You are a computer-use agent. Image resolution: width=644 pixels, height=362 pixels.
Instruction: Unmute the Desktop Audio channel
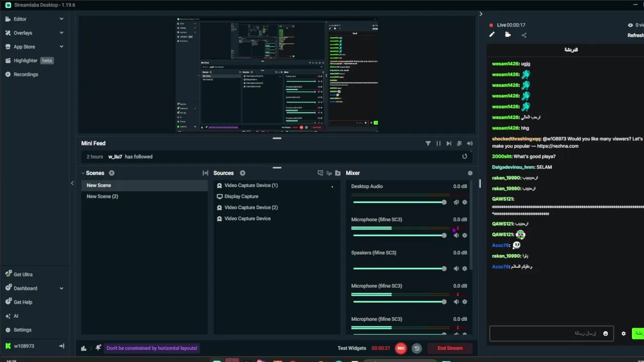[456, 202]
